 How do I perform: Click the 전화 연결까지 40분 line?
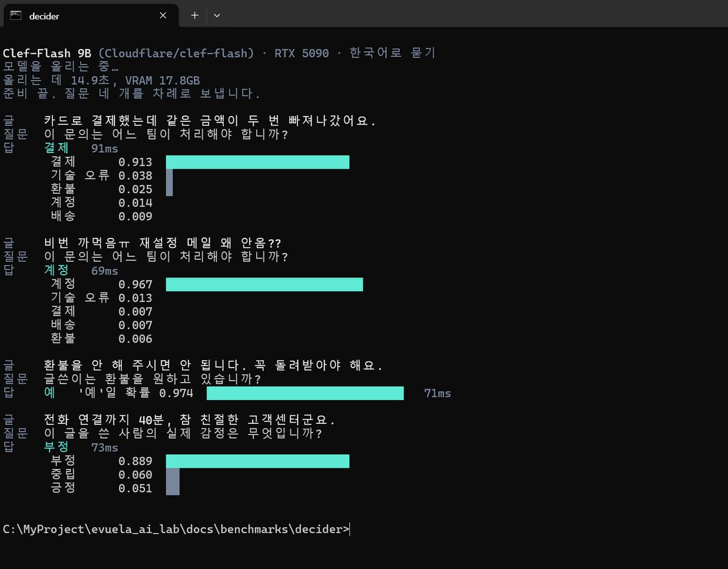point(189,420)
